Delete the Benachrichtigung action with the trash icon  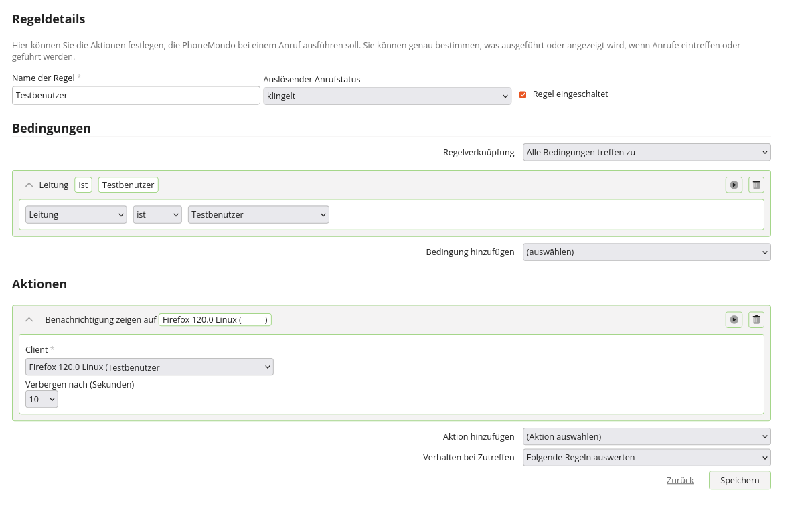(756, 320)
